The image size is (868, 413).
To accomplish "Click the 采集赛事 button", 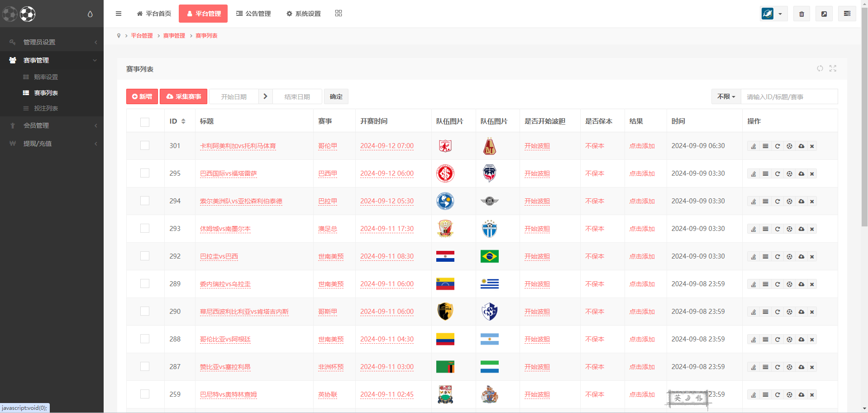I will click(x=184, y=97).
